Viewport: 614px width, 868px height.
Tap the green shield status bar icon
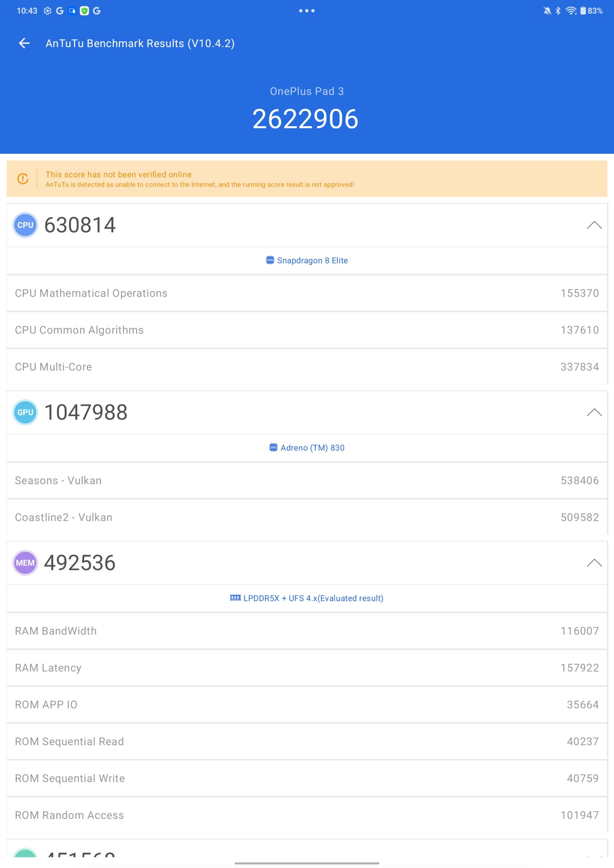point(84,11)
